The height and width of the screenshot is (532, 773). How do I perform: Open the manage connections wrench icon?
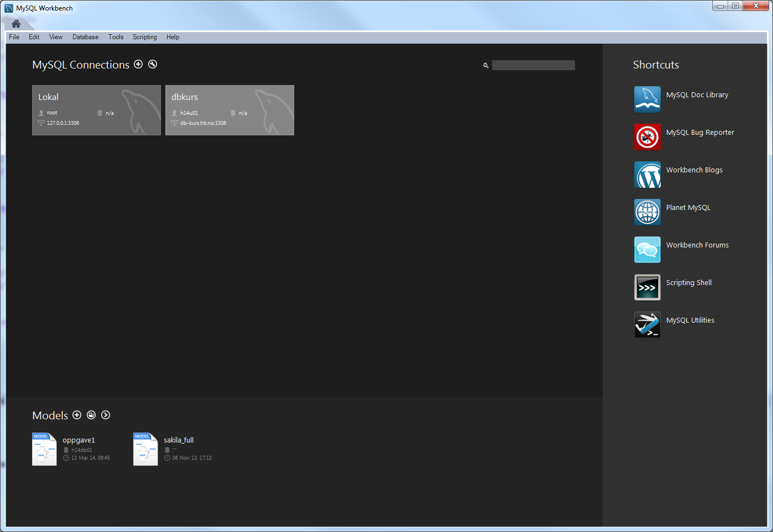pyautogui.click(x=153, y=64)
